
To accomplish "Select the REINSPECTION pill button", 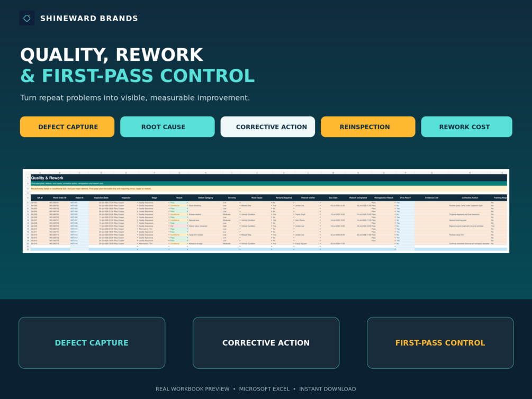I will 368,127.
